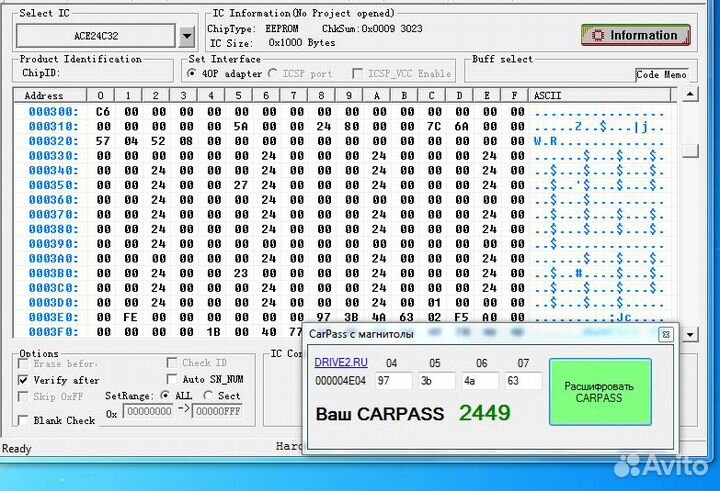Open the Select IC dropdown arrow
This screenshot has height=491, width=720.
(187, 37)
